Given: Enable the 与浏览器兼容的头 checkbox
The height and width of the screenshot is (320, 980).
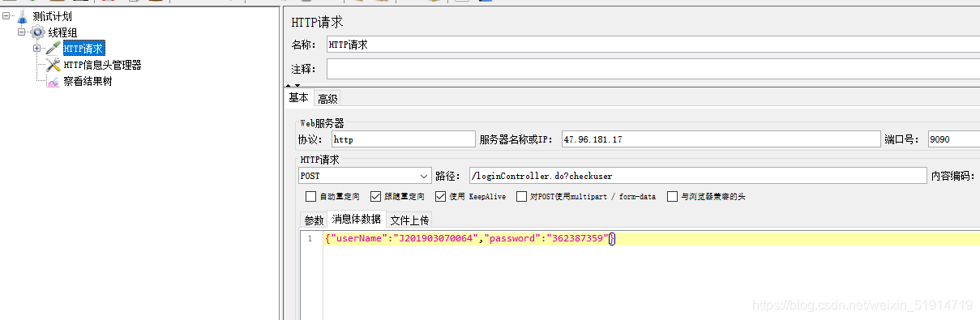Looking at the screenshot, I should 672,196.
